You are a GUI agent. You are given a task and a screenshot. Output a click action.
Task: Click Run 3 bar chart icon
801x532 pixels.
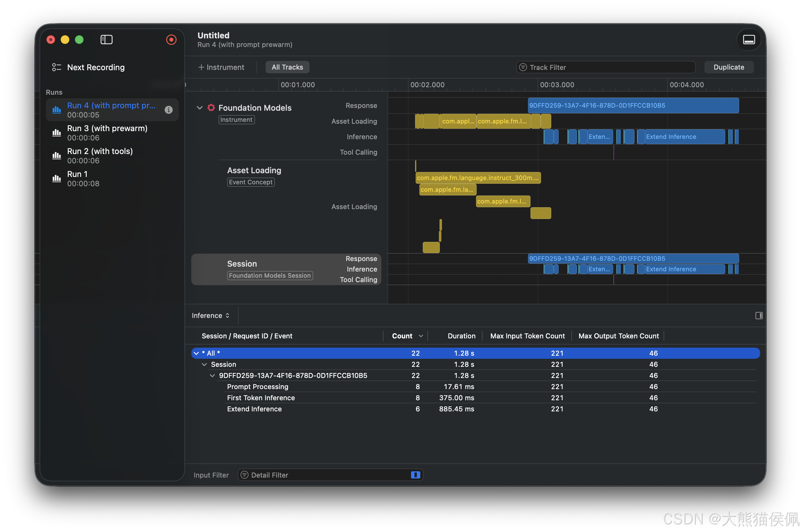coord(56,133)
